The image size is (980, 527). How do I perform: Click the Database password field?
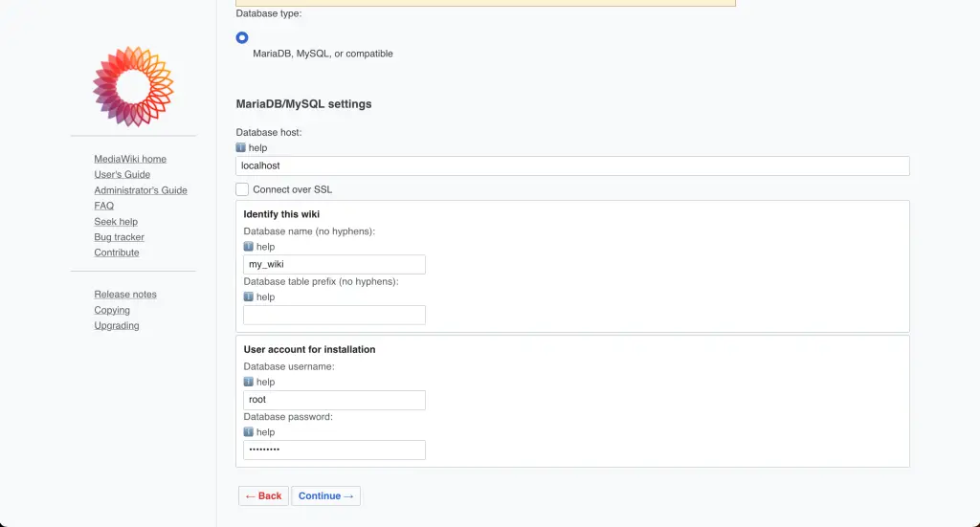pos(334,450)
